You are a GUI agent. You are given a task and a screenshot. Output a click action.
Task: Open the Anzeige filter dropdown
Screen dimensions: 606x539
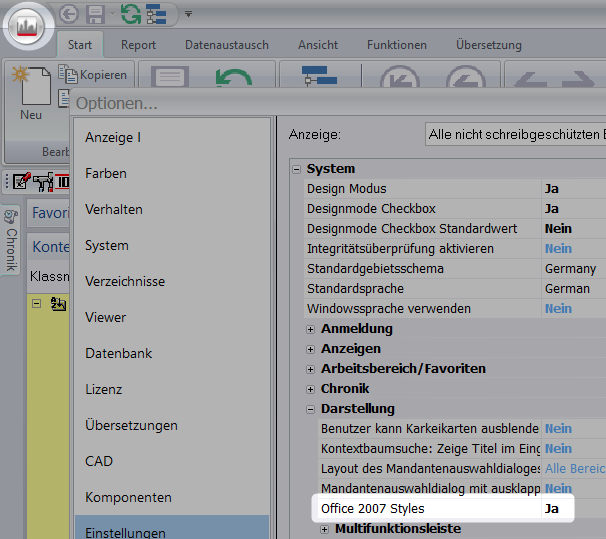coord(516,134)
